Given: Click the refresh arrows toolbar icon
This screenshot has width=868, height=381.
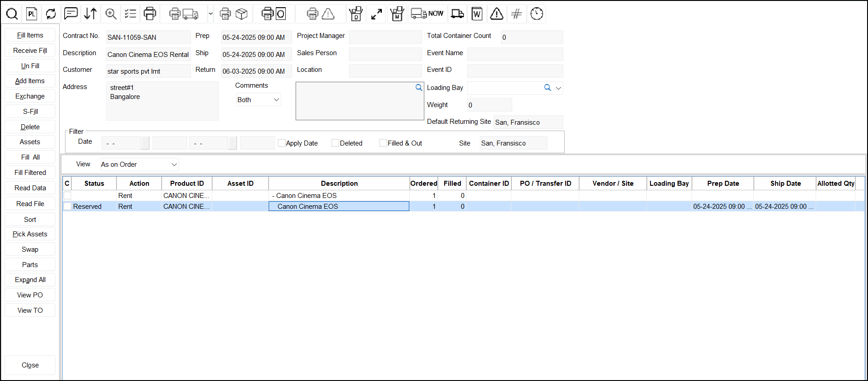Looking at the screenshot, I should 51,14.
